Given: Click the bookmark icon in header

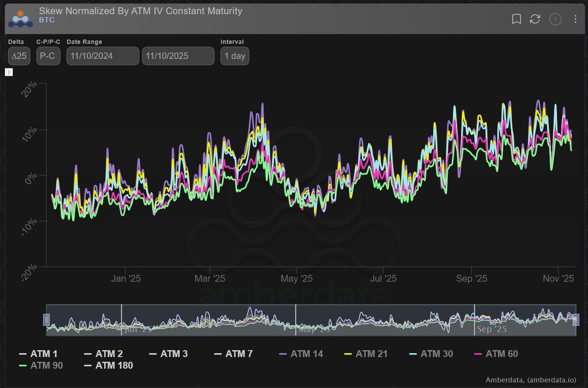Looking at the screenshot, I should 516,19.
